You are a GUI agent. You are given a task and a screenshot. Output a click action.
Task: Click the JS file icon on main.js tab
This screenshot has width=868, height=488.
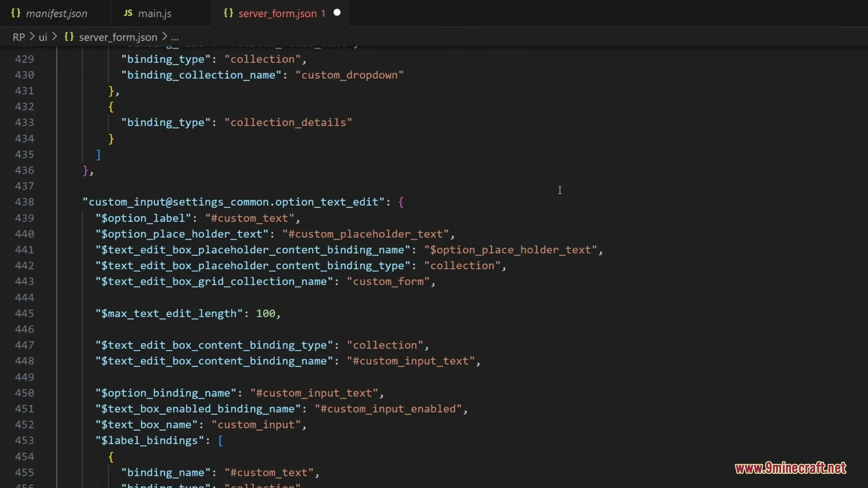128,13
